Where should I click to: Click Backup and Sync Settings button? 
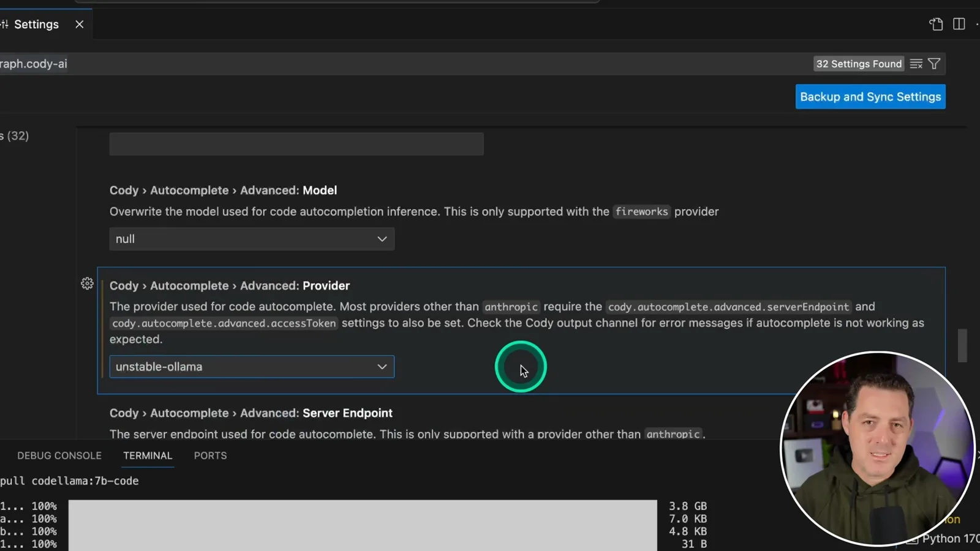pos(870,97)
